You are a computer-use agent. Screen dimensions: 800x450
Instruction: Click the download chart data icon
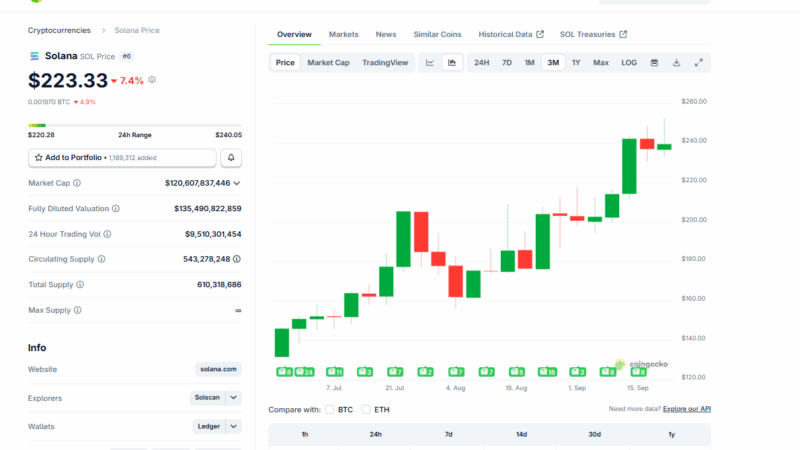[677, 63]
